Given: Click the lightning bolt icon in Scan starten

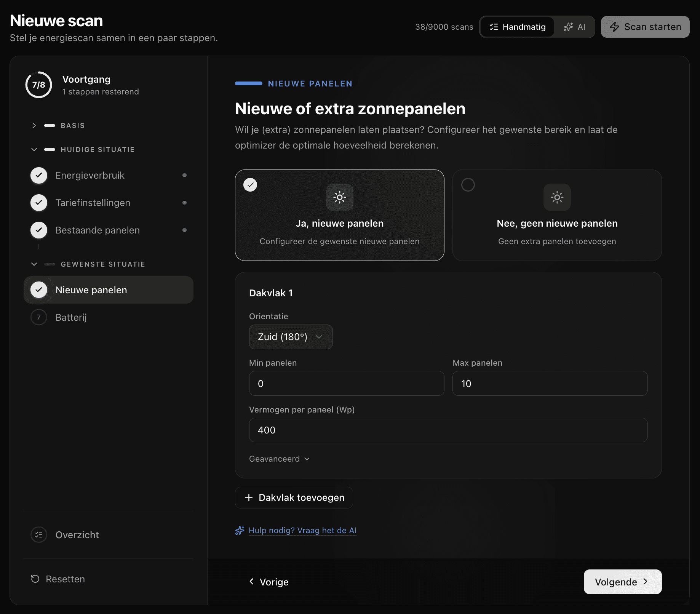Looking at the screenshot, I should 614,27.
